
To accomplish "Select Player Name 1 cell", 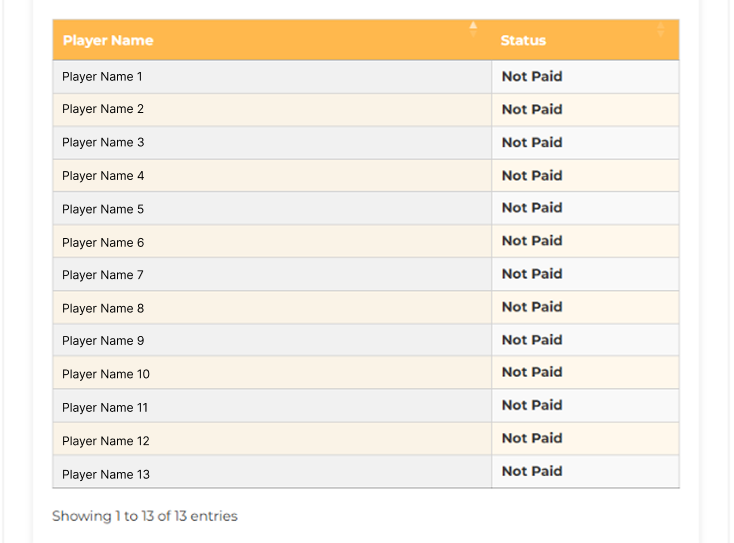I will point(272,77).
